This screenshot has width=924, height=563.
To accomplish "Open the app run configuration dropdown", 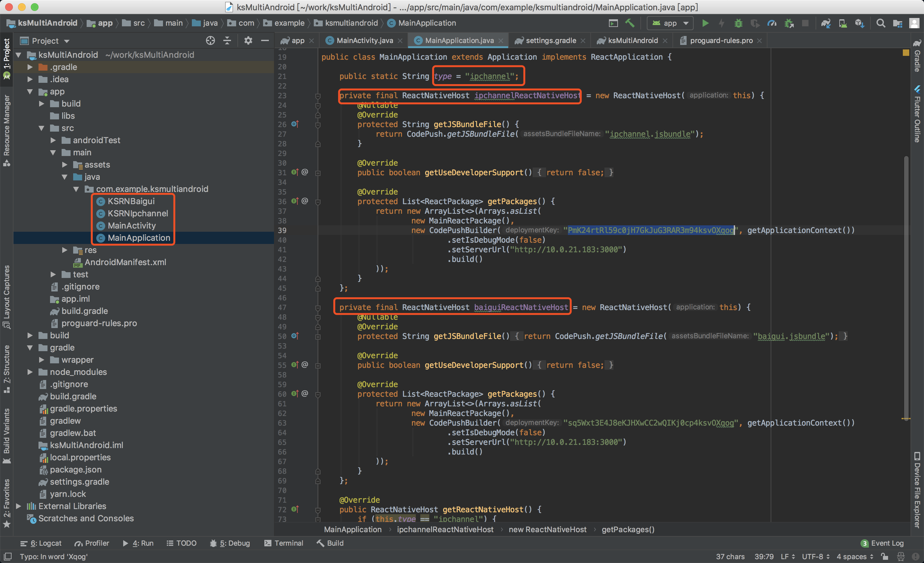I will tap(671, 23).
